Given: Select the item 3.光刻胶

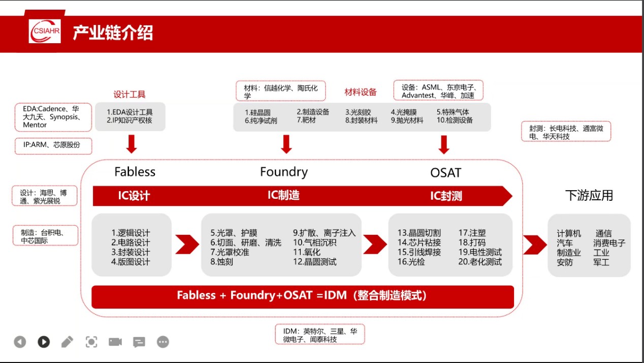Looking at the screenshot, I should pos(358,112).
